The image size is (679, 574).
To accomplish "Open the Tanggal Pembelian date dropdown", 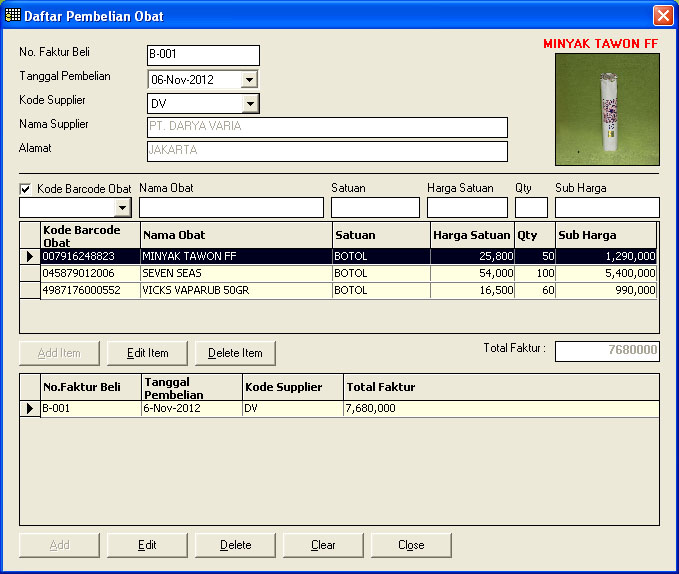I will point(250,79).
